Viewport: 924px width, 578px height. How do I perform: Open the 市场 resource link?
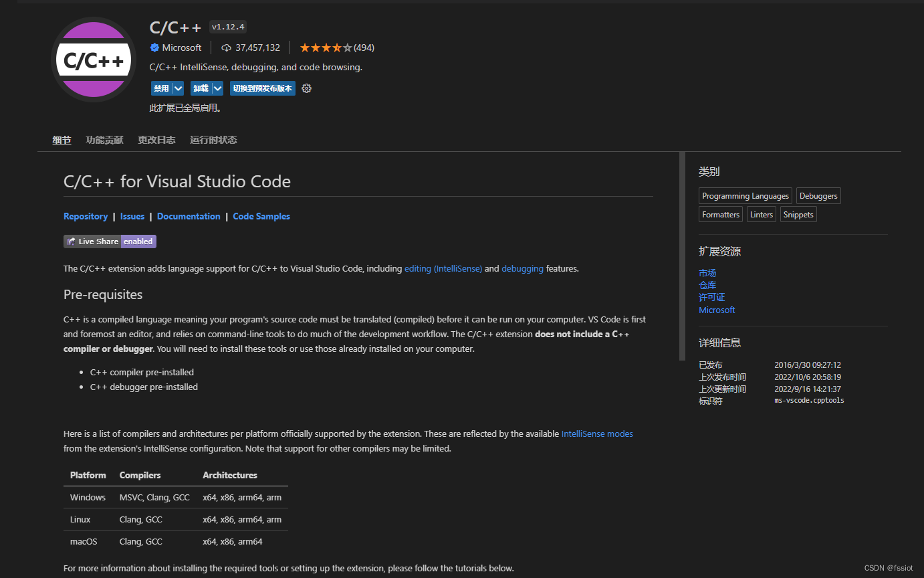point(707,273)
